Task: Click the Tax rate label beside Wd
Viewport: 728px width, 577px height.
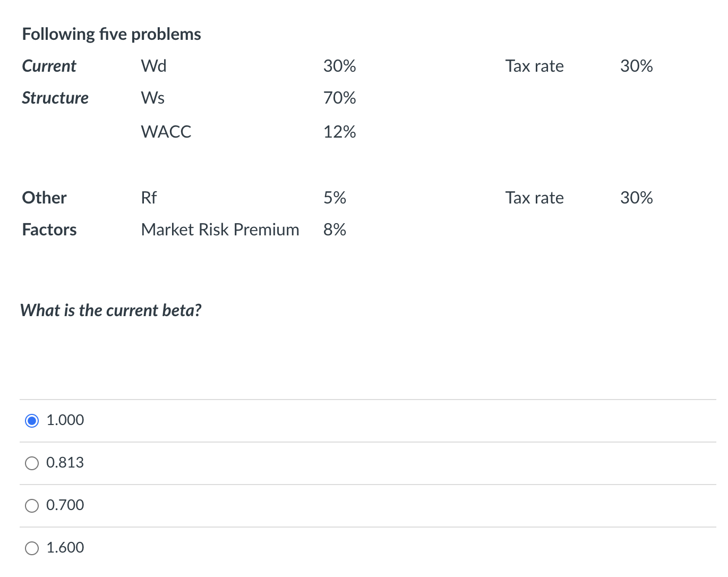Action: click(x=535, y=66)
